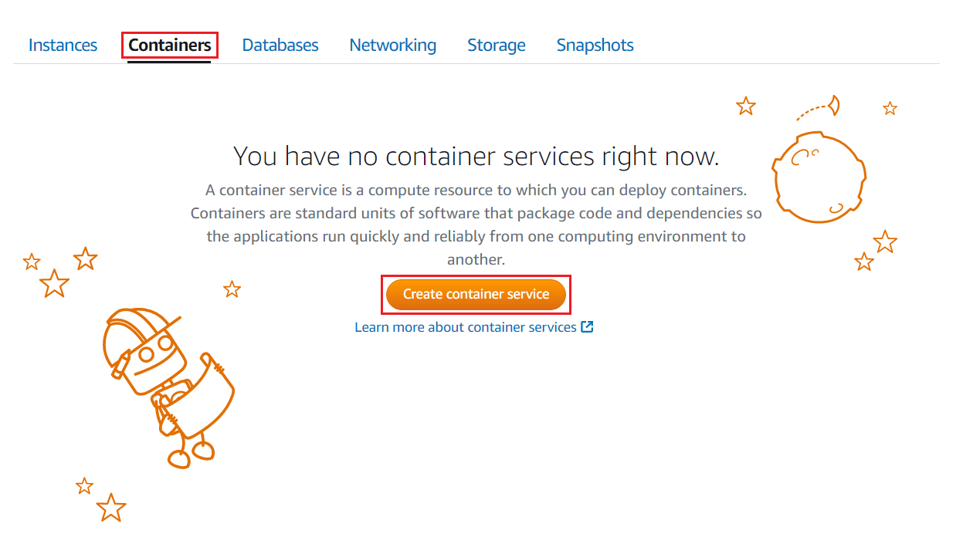Click the larger star of the pair below the planet
The height and width of the screenshot is (554, 980).
coord(885,242)
